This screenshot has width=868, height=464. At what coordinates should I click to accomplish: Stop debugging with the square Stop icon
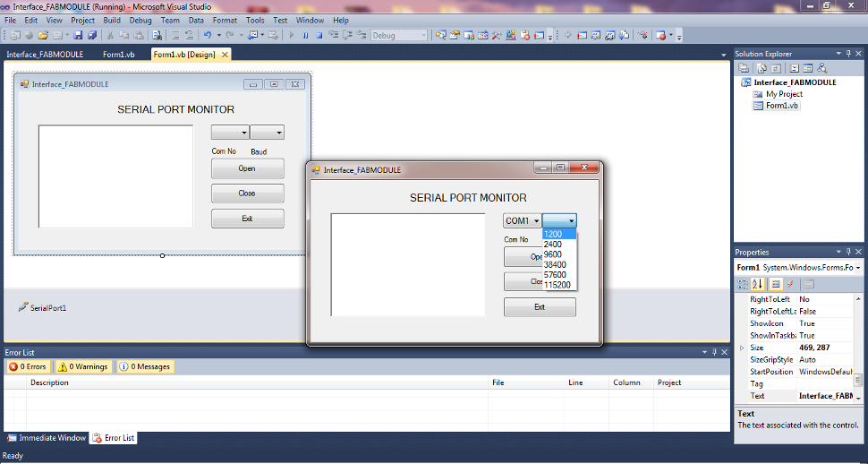tap(319, 36)
